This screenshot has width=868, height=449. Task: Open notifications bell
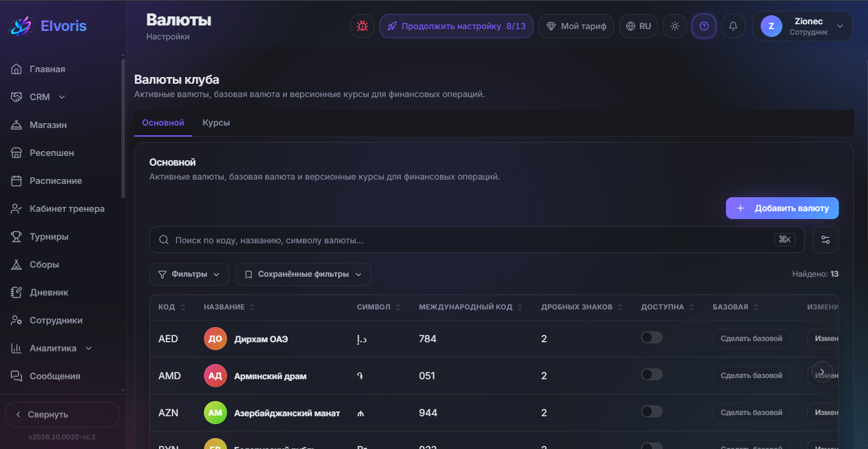pos(733,26)
